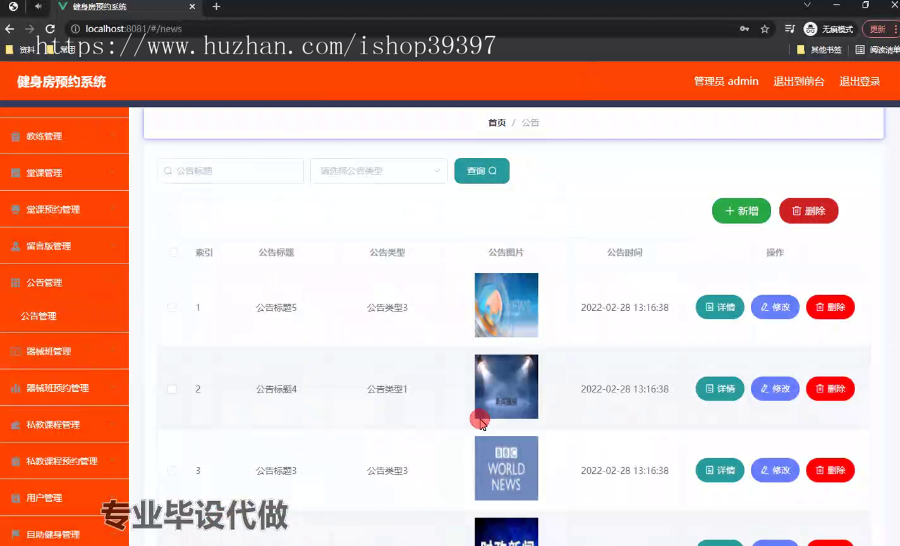Image resolution: width=900 pixels, height=546 pixels.
Task: Check the checkbox for row 公告标题5
Action: [172, 307]
